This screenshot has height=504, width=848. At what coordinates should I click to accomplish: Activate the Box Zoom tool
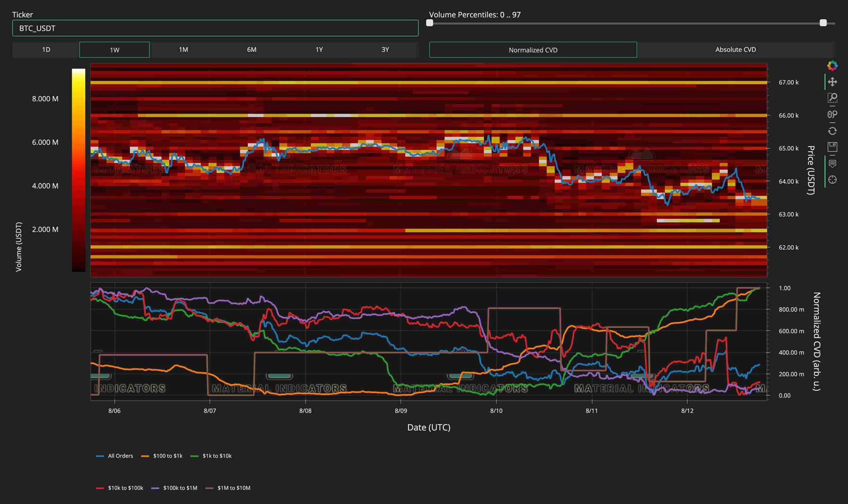pos(832,98)
